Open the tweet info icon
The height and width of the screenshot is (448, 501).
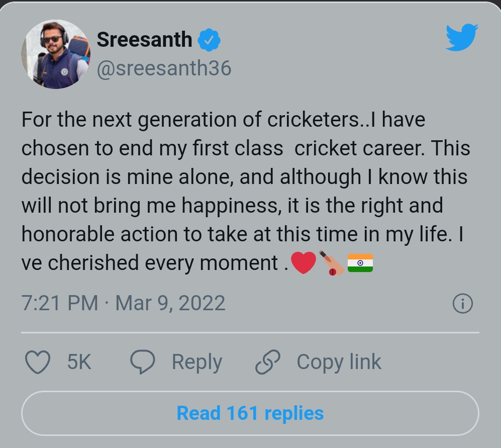tap(462, 304)
